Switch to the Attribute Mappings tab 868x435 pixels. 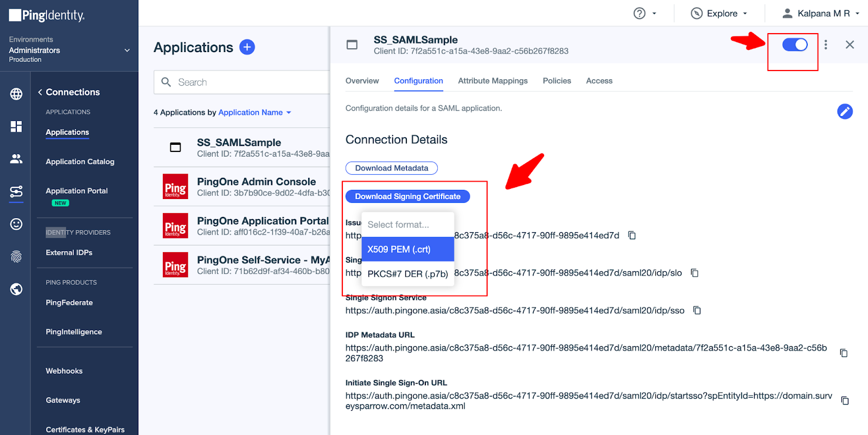pyautogui.click(x=493, y=81)
